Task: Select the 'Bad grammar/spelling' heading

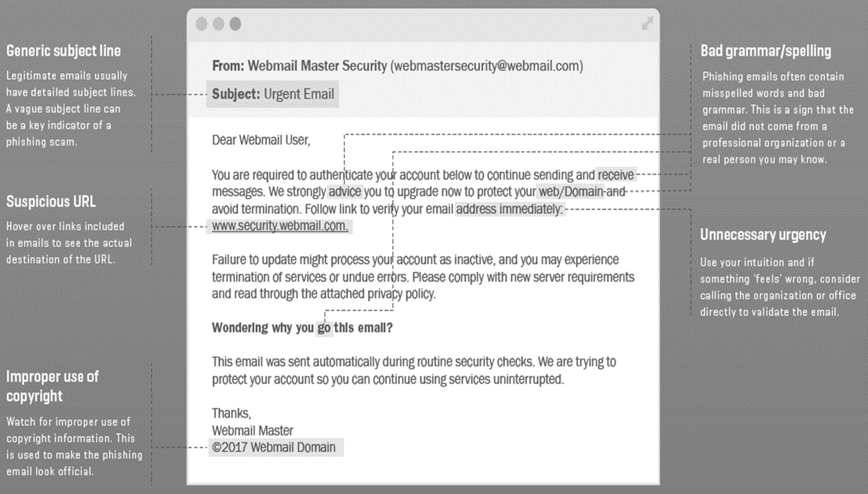Action: point(766,51)
